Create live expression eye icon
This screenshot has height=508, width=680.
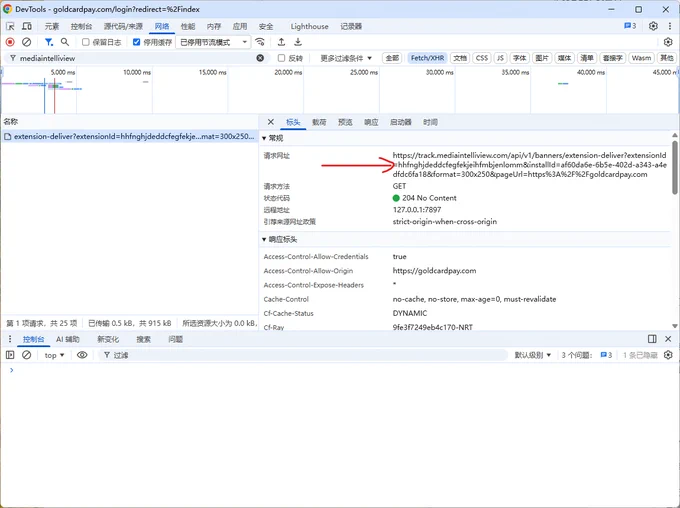[x=82, y=355]
